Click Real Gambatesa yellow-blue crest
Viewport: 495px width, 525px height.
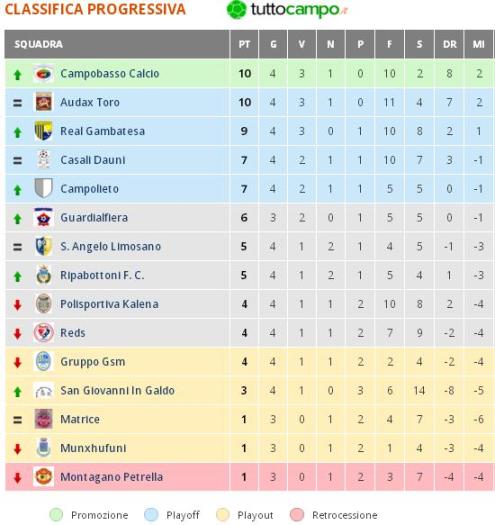[x=44, y=131]
